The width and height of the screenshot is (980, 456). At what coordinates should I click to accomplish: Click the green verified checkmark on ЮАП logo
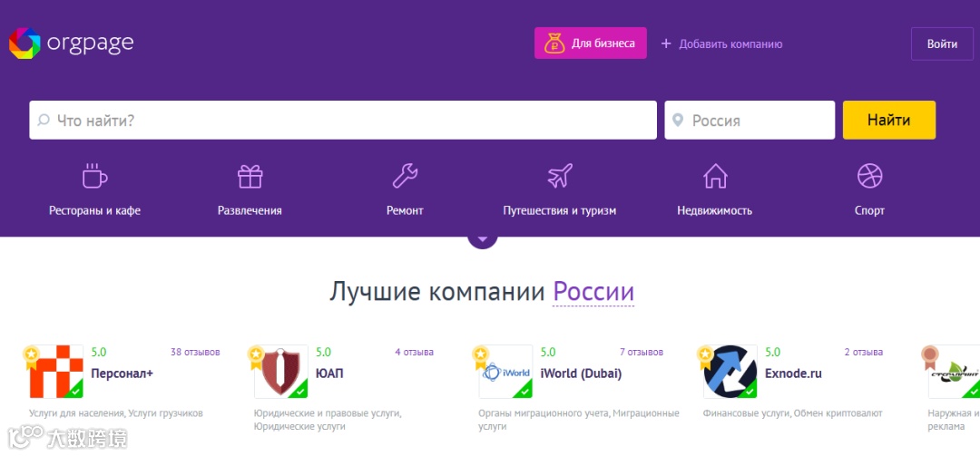pos(300,391)
